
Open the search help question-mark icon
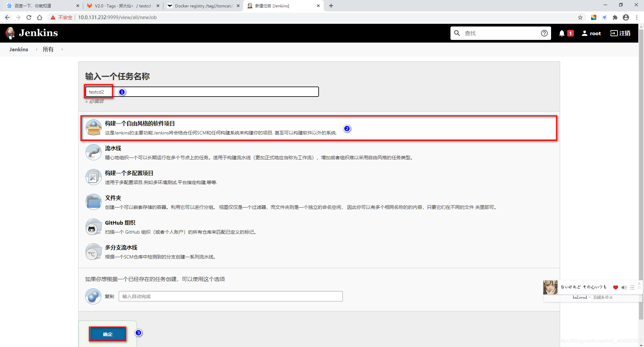[544, 33]
